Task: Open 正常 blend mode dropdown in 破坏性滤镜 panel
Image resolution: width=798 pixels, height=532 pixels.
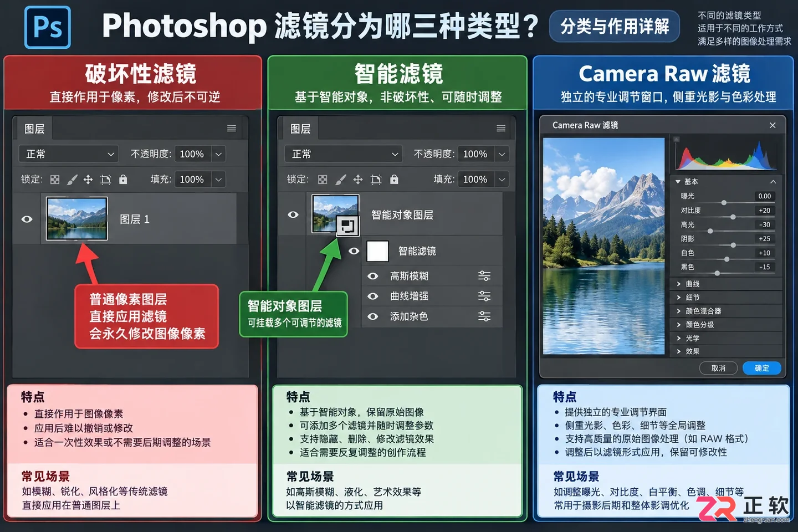Action: 69,154
